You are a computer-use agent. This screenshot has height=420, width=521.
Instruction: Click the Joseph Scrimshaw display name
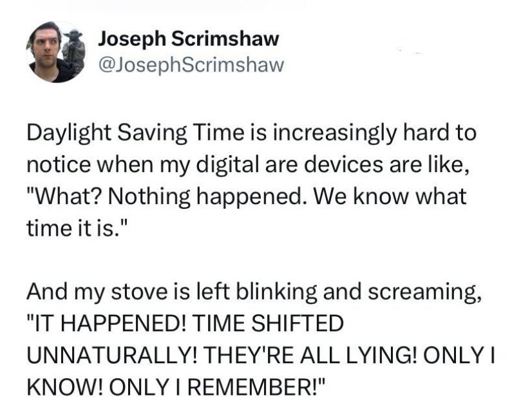pos(189,39)
